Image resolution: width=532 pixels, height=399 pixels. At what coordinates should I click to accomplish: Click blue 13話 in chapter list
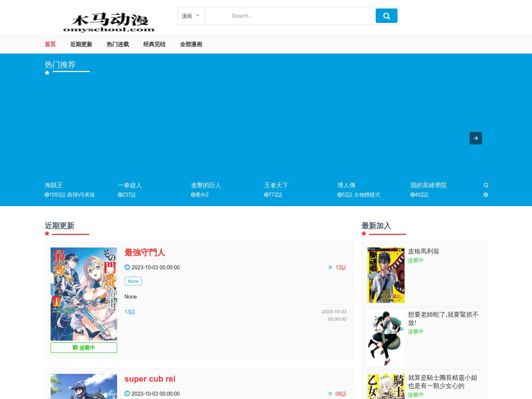point(130,312)
